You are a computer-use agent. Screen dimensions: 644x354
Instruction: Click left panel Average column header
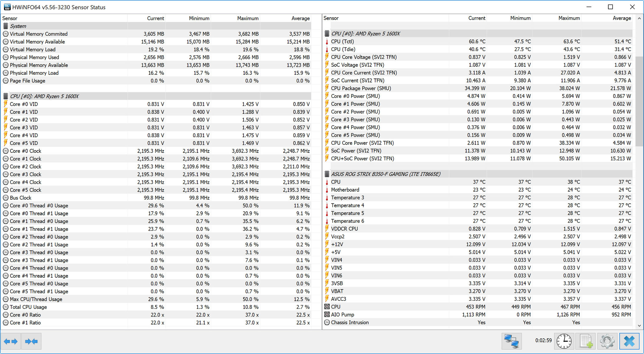(x=286, y=18)
